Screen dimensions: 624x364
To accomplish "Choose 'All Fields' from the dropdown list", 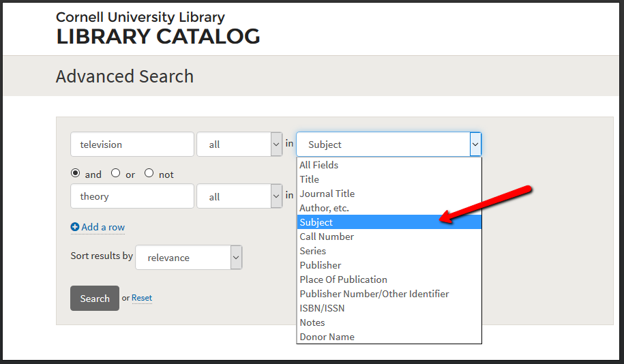I will [x=389, y=165].
